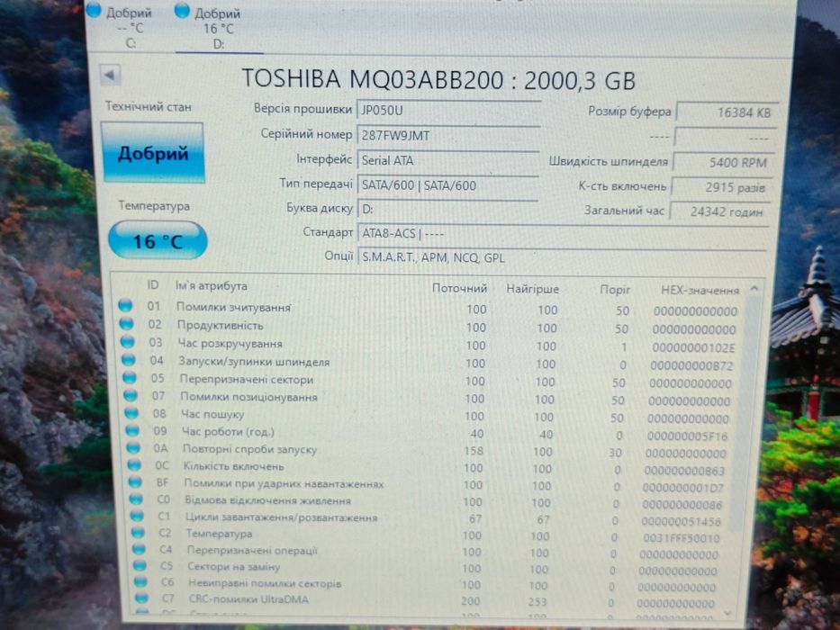
Task: Click status icon for 05 Перепризначені сектори
Action: (130, 377)
